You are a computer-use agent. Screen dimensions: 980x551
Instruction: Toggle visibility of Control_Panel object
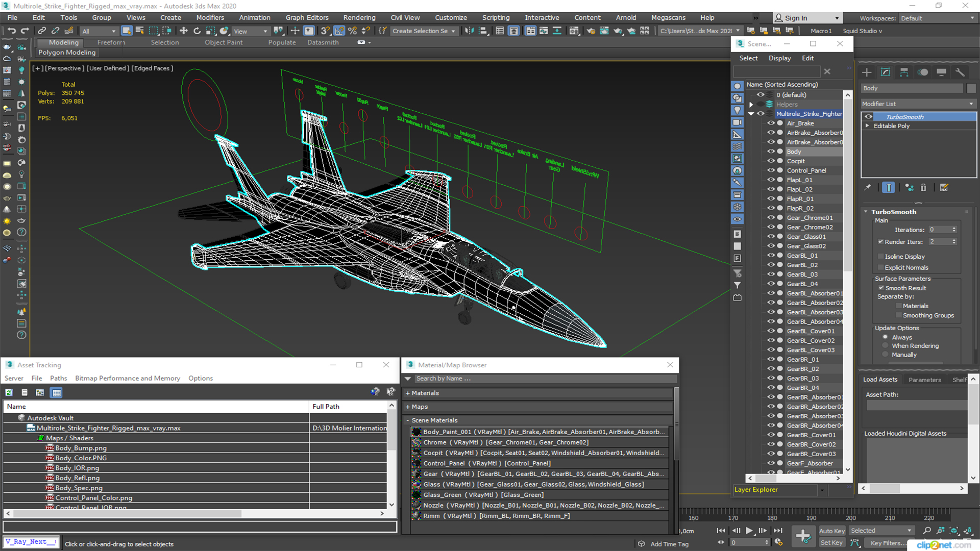coord(771,170)
